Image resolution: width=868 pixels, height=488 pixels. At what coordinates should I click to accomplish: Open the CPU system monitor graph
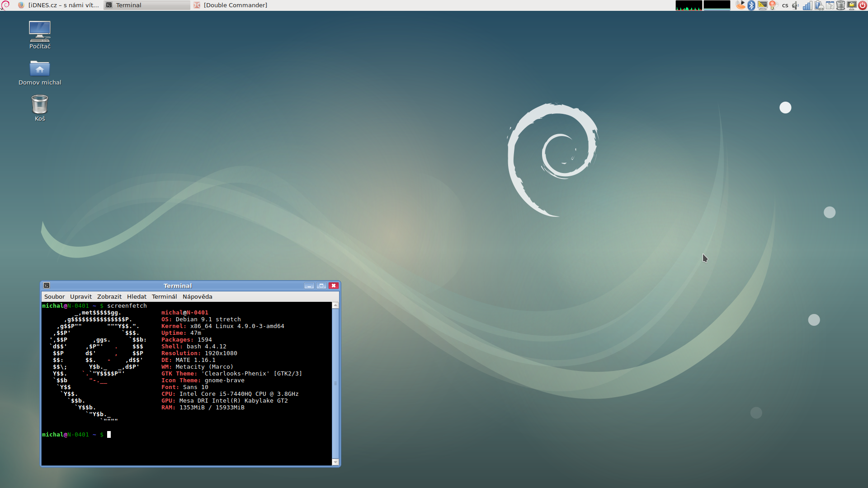click(x=689, y=5)
